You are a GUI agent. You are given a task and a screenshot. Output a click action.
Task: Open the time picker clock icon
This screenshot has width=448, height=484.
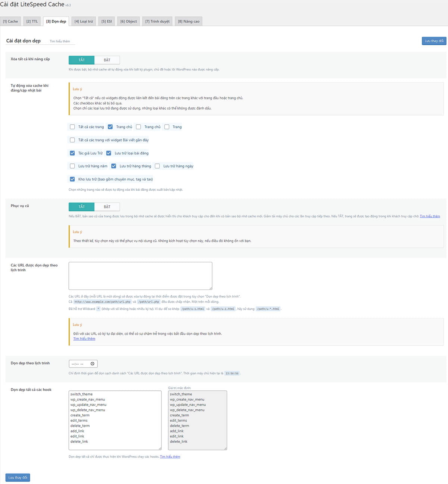tap(93, 364)
